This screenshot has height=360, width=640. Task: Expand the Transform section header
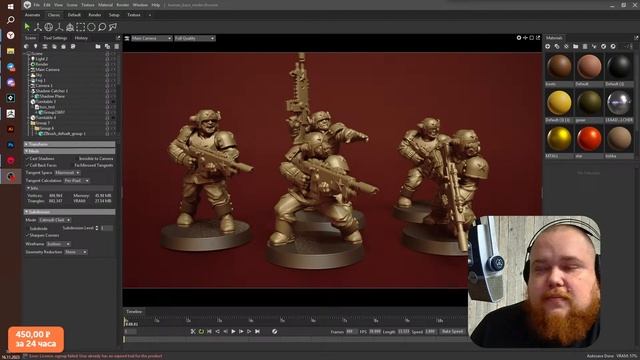click(x=69, y=144)
